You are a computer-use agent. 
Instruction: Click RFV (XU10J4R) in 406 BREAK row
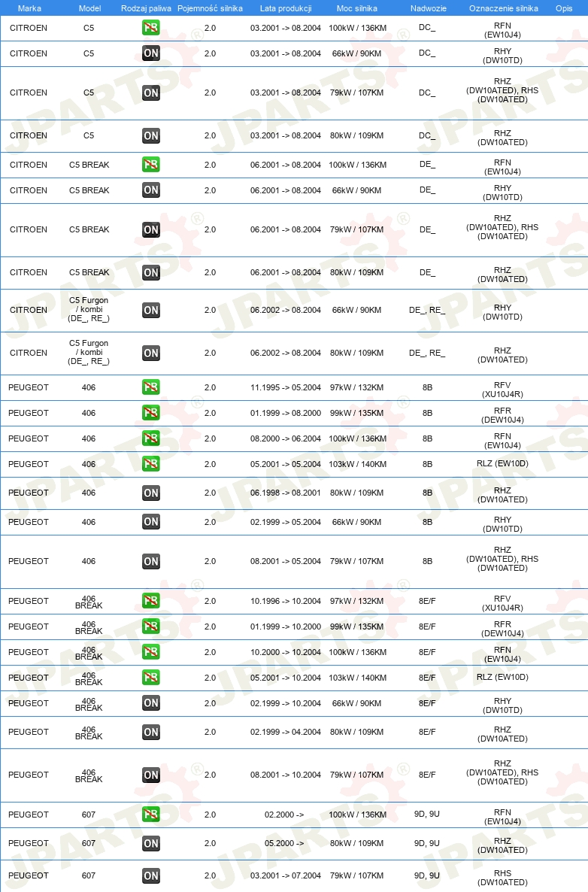coord(503,603)
